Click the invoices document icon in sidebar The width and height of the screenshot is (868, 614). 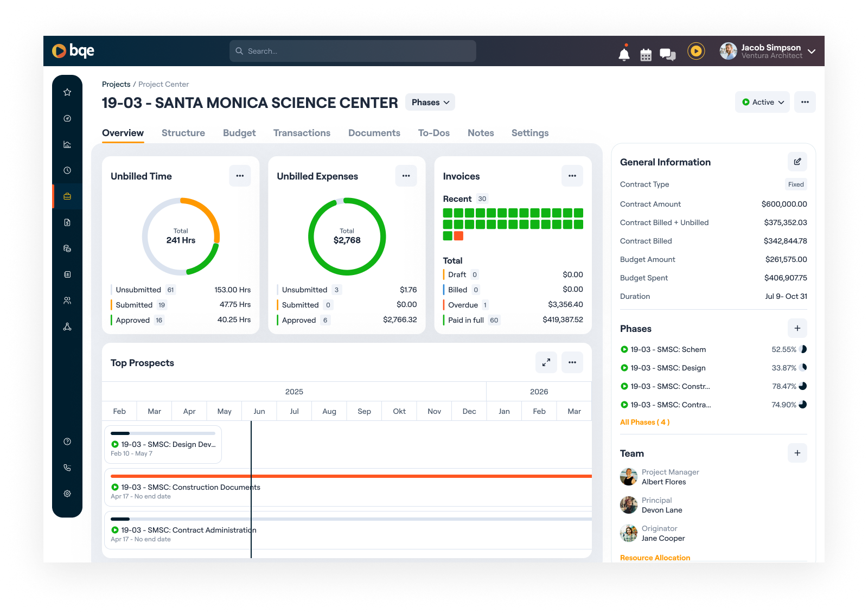[67, 222]
